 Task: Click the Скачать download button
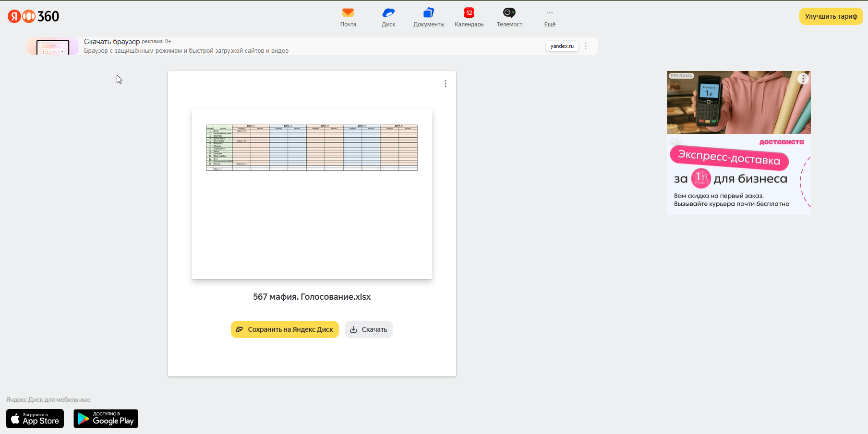[369, 329]
